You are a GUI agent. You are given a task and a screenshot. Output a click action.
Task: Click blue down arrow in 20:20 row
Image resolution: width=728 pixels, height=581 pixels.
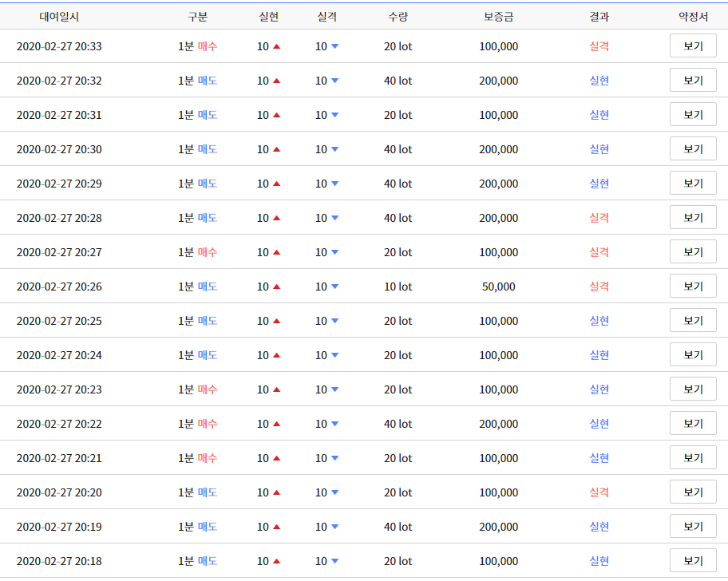pyautogui.click(x=334, y=493)
